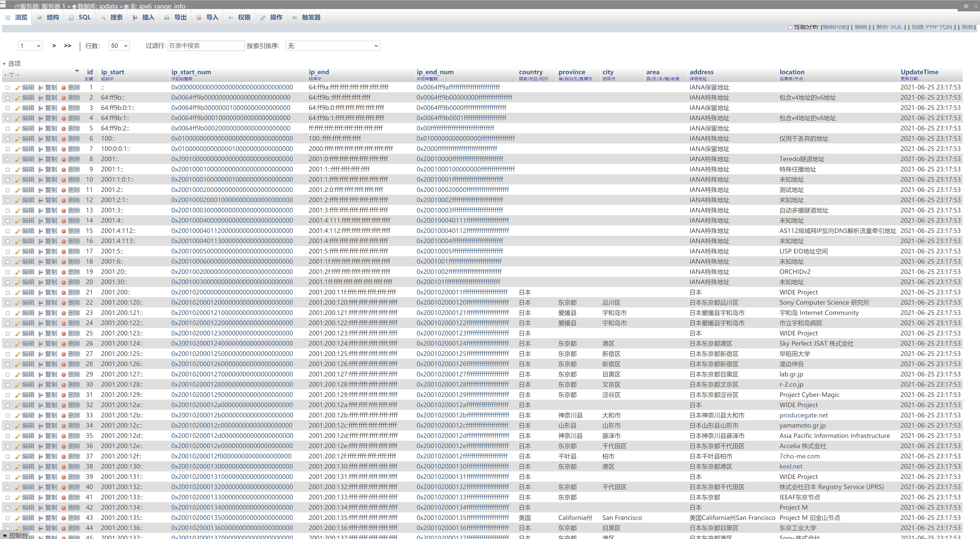
Task: Tick the checkbox for row id 3
Action: point(7,108)
